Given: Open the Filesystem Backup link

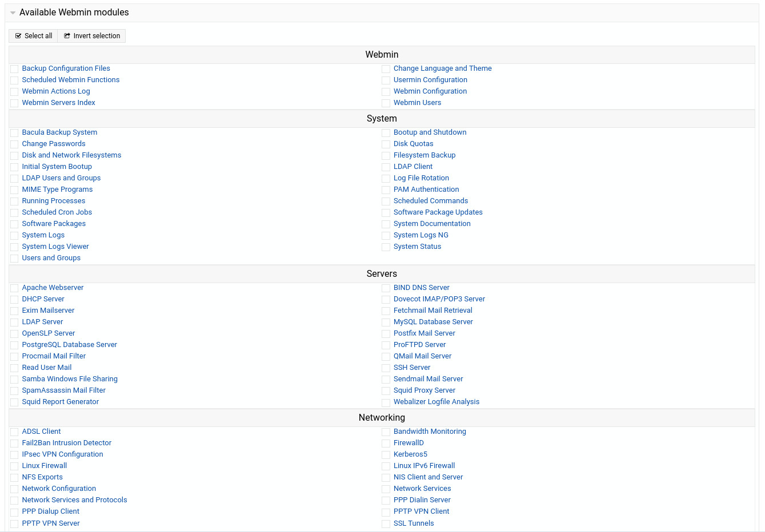Looking at the screenshot, I should (x=424, y=155).
